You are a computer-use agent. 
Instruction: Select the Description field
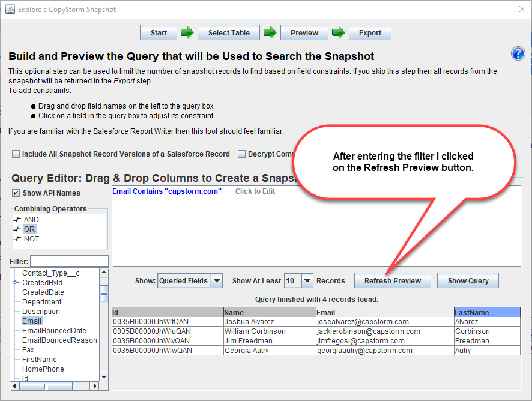[x=41, y=311]
